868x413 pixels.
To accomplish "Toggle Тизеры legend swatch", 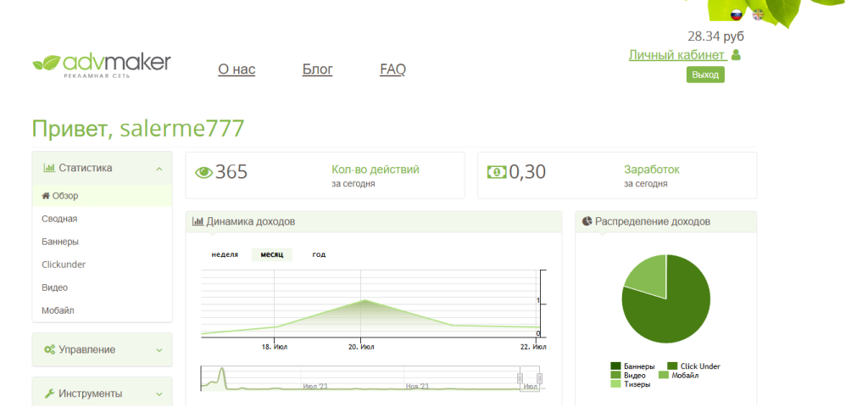I will 615,384.
